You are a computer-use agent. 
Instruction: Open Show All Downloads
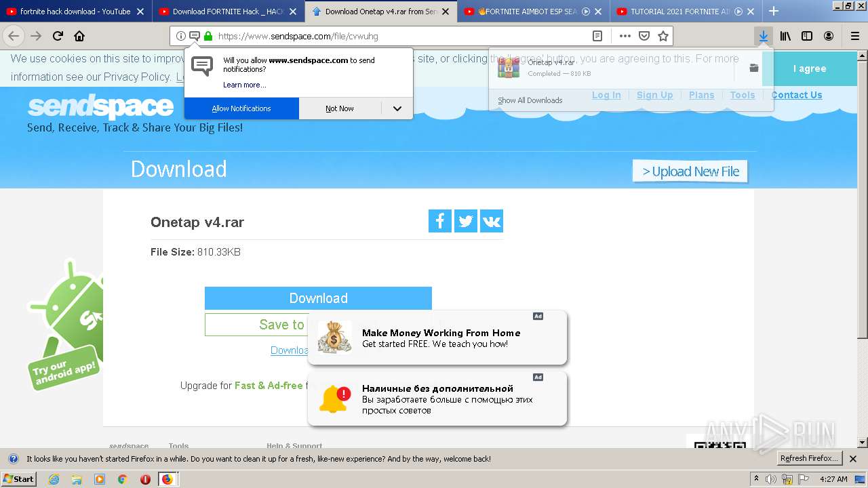530,100
